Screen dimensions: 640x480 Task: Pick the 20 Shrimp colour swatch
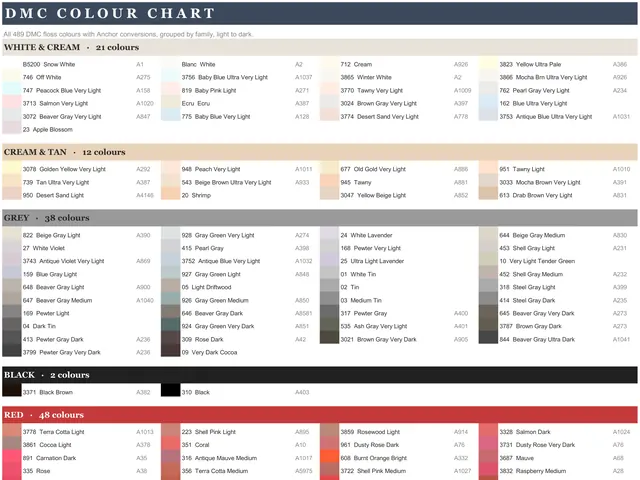pos(170,195)
